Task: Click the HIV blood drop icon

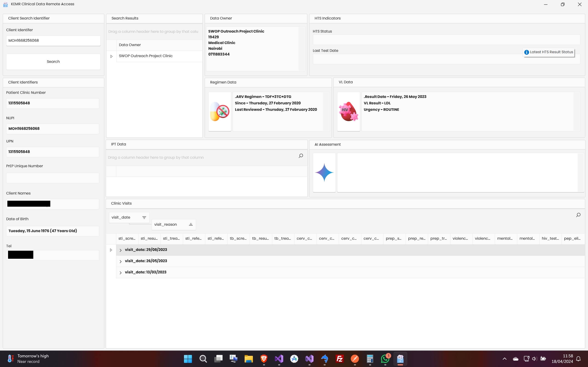Action: [x=348, y=112]
